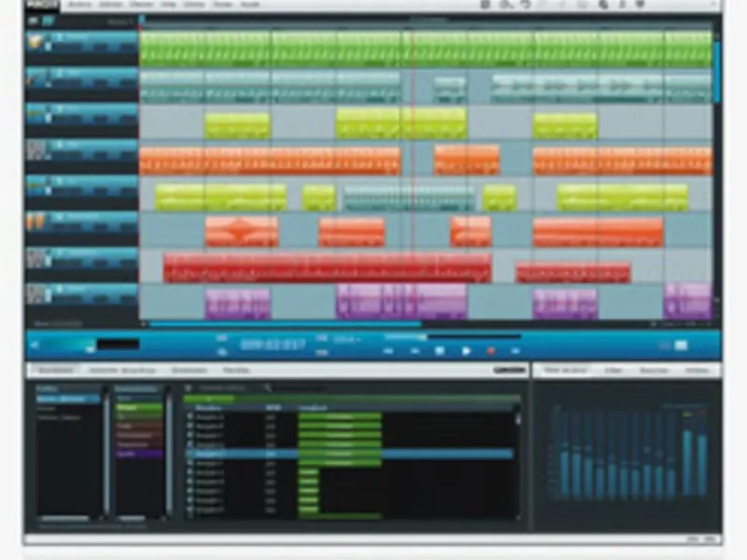This screenshot has height=560, width=747.
Task: Click the time counter display in the transport bar
Action: (273, 344)
